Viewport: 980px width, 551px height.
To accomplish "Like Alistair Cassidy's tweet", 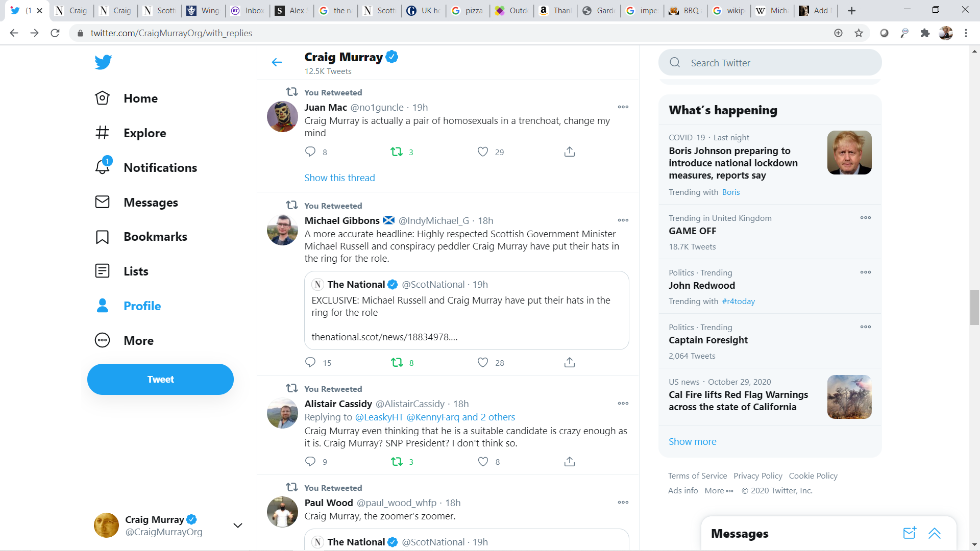I will pos(483,461).
